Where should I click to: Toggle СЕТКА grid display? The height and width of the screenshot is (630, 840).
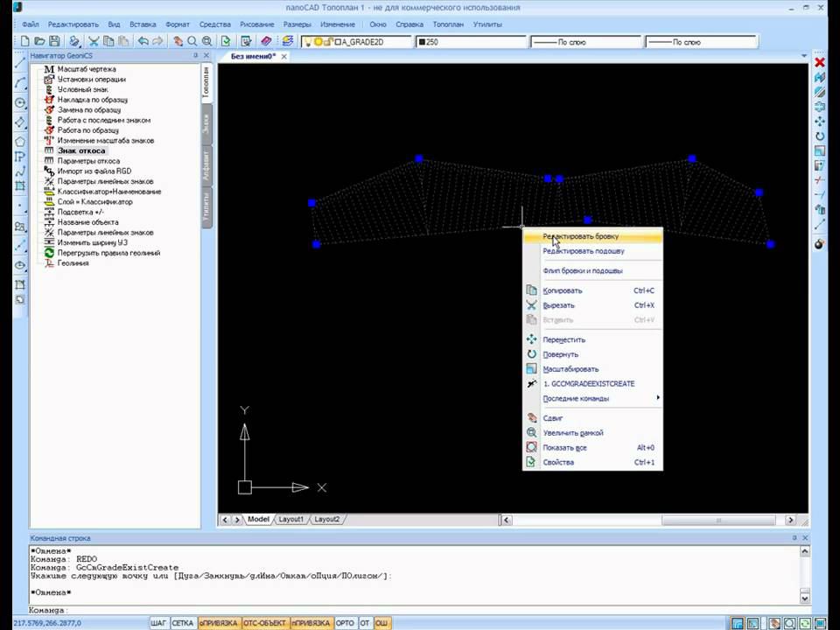point(182,623)
